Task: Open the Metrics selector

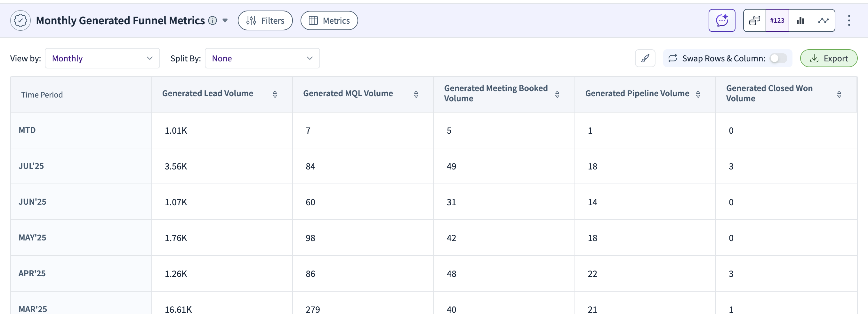Action: point(329,20)
